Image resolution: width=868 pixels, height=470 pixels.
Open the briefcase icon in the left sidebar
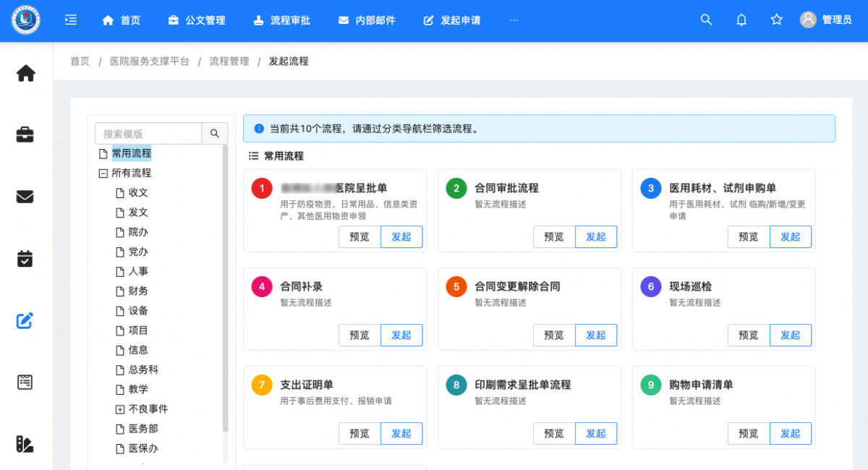(x=26, y=134)
